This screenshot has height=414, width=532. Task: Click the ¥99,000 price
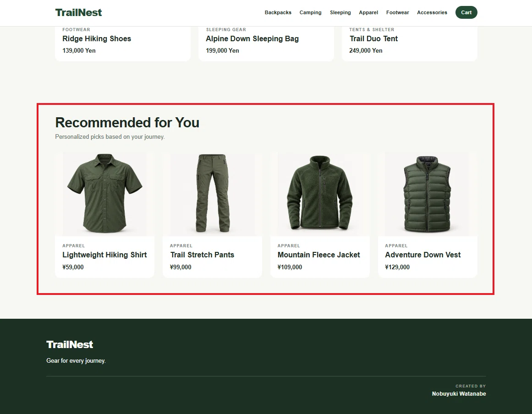[x=181, y=267]
